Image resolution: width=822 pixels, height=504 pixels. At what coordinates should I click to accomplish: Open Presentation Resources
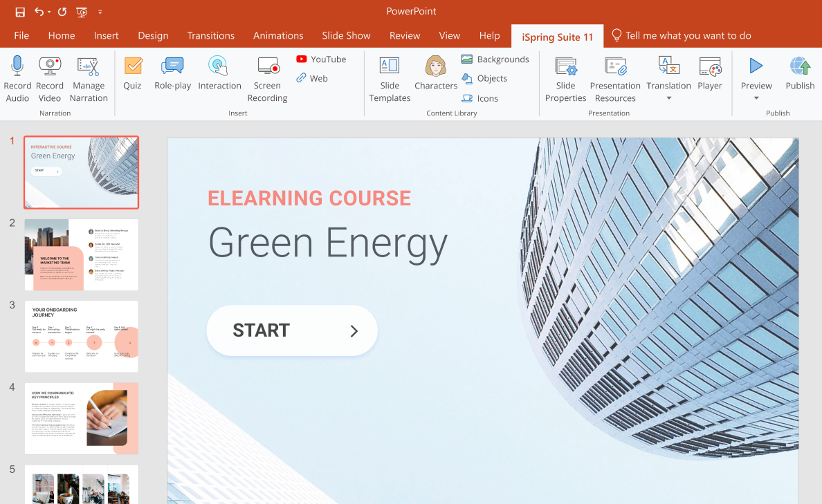(614, 66)
